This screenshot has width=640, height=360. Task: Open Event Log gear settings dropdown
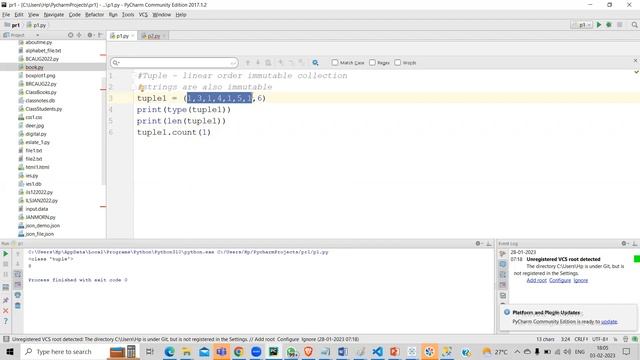click(624, 244)
